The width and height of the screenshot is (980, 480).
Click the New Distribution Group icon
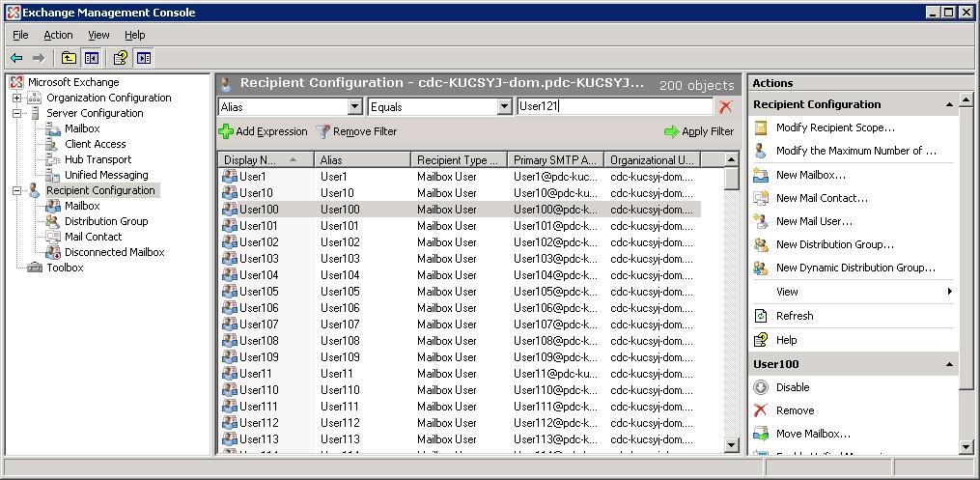click(761, 244)
